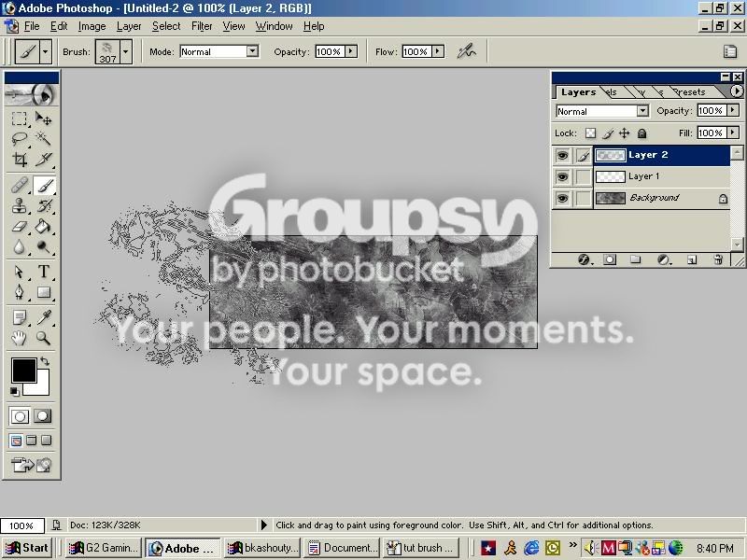Click the Windows Start button

(x=27, y=548)
